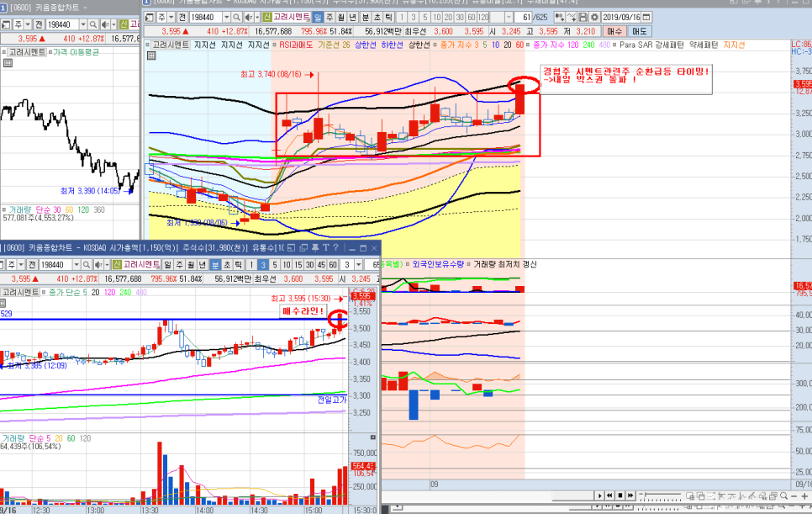
Task: Click the 전 button in the minute chart window toolbar
Action: click(32, 264)
